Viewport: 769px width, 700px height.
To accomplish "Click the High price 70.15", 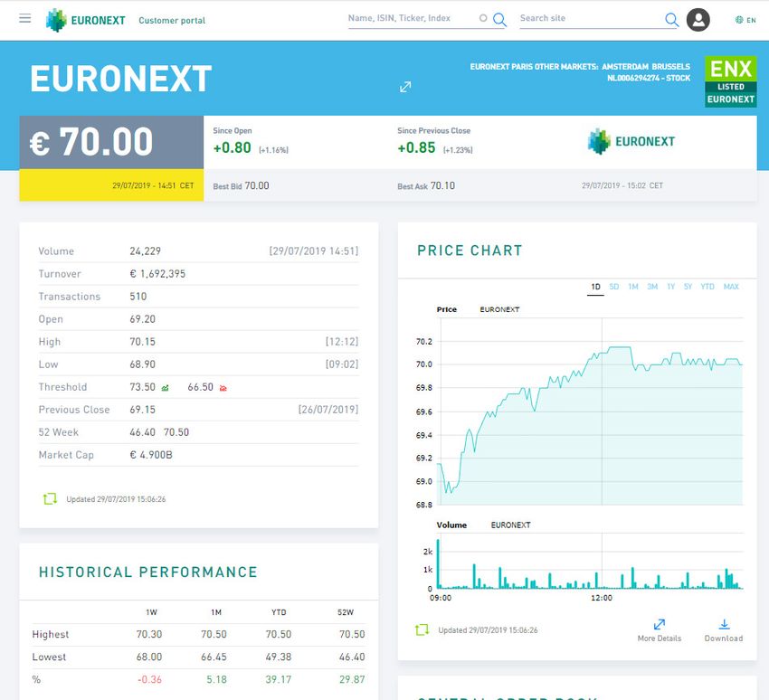I will point(143,342).
